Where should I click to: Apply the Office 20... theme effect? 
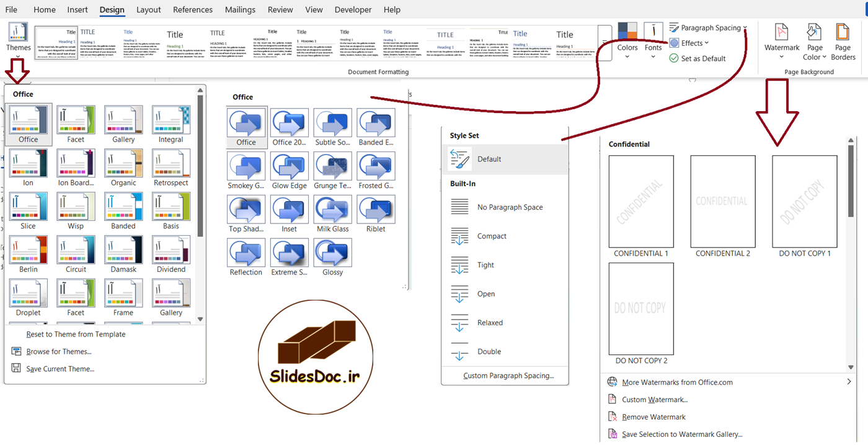290,128
